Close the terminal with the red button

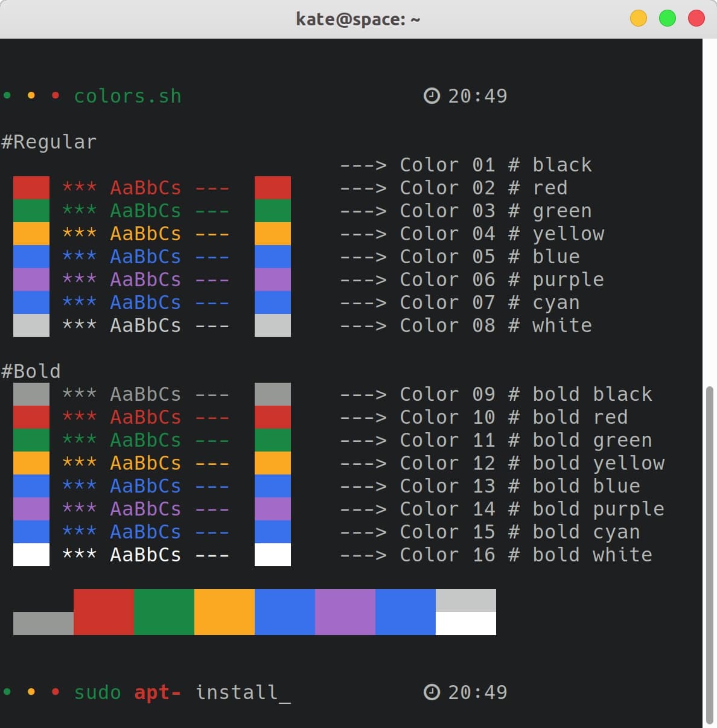click(x=696, y=19)
